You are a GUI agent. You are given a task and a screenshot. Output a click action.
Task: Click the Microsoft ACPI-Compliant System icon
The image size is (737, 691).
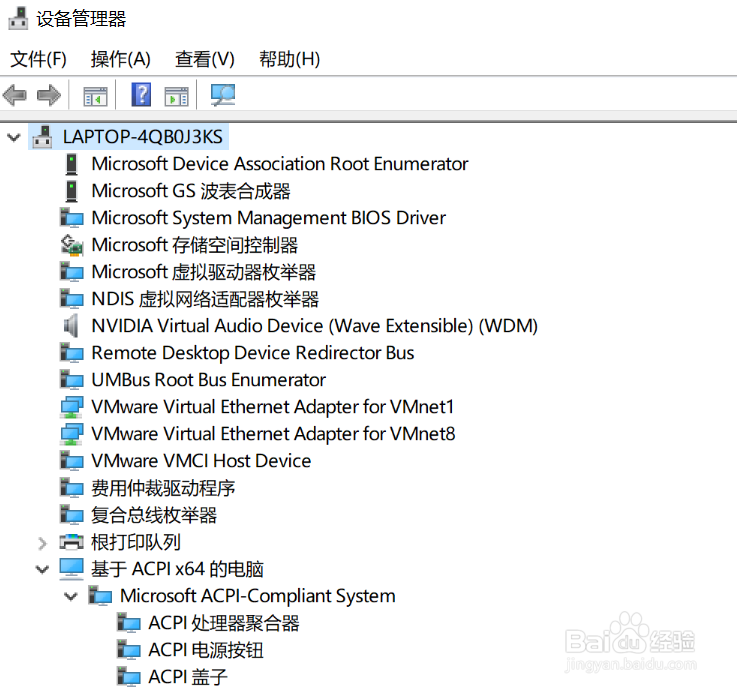pyautogui.click(x=101, y=596)
